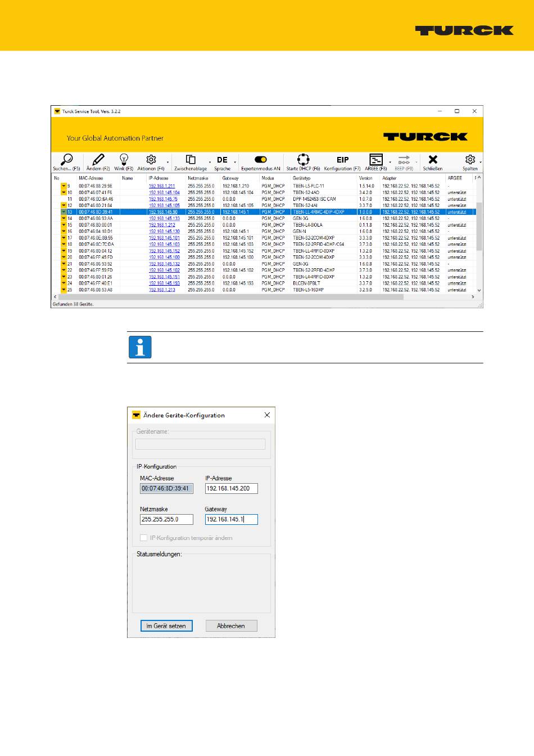Screen dimensions: 534x756
Task: Open the Aktionen (F4) gear menu
Action: (151, 162)
